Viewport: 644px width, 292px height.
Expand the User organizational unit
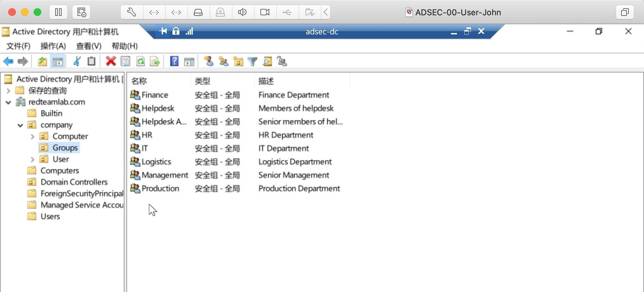click(32, 159)
